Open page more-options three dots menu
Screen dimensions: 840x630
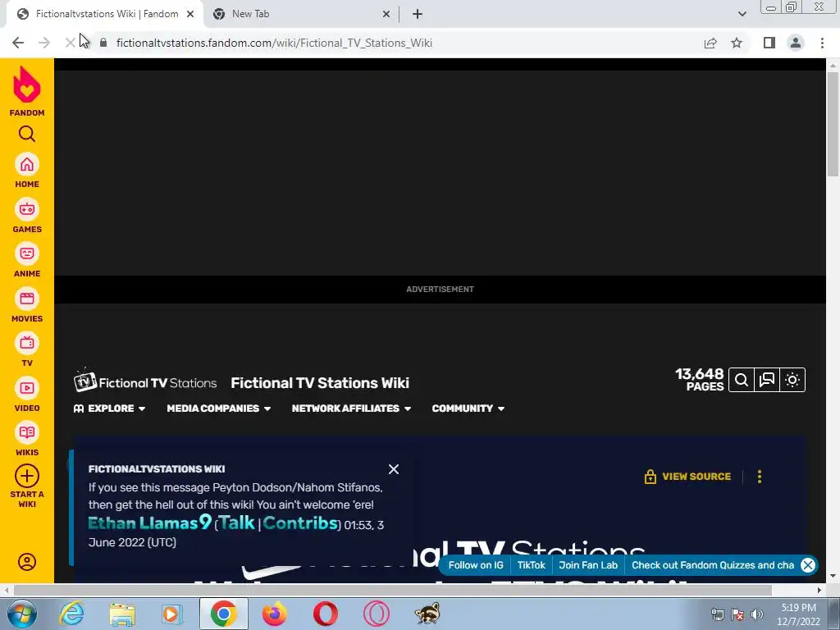pyautogui.click(x=759, y=477)
